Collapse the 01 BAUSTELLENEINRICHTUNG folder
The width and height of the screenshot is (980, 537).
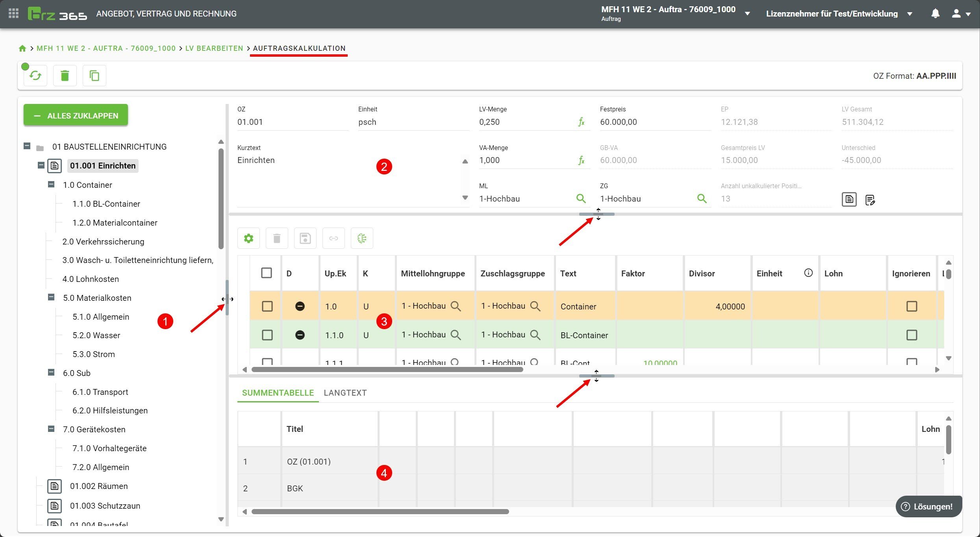click(x=27, y=146)
